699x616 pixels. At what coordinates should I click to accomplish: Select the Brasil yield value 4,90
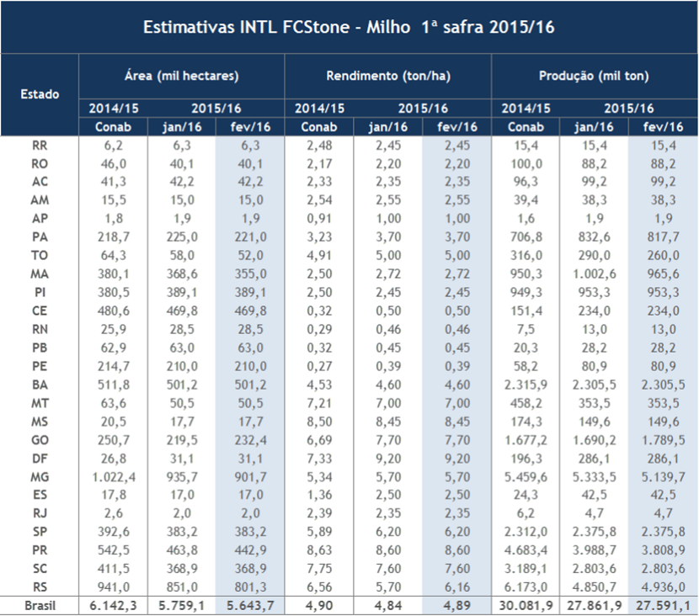coord(319,605)
